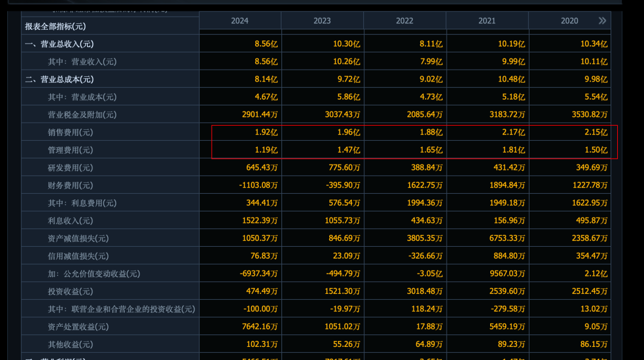Image resolution: width=644 pixels, height=360 pixels.
Task: Click the 其他收益(元) row label
Action: 70,344
